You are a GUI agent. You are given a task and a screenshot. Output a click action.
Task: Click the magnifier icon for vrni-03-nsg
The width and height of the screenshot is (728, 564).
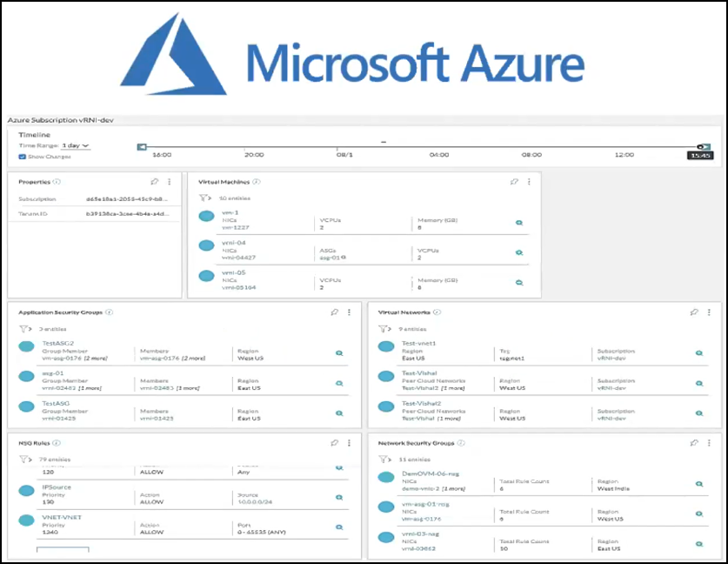[x=699, y=544]
